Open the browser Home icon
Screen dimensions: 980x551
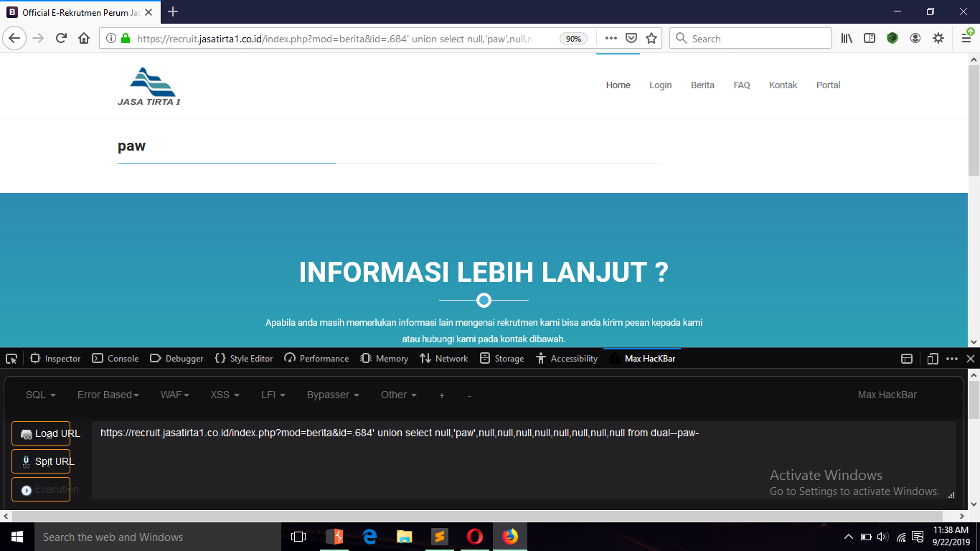click(84, 39)
